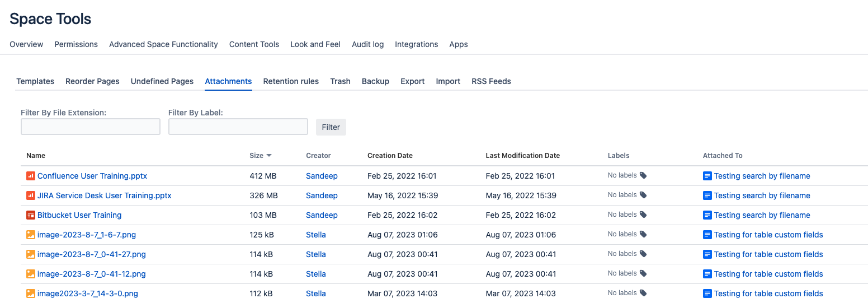
Task: Click the page icon next to Bitbucket's attached page
Action: pyautogui.click(x=707, y=215)
